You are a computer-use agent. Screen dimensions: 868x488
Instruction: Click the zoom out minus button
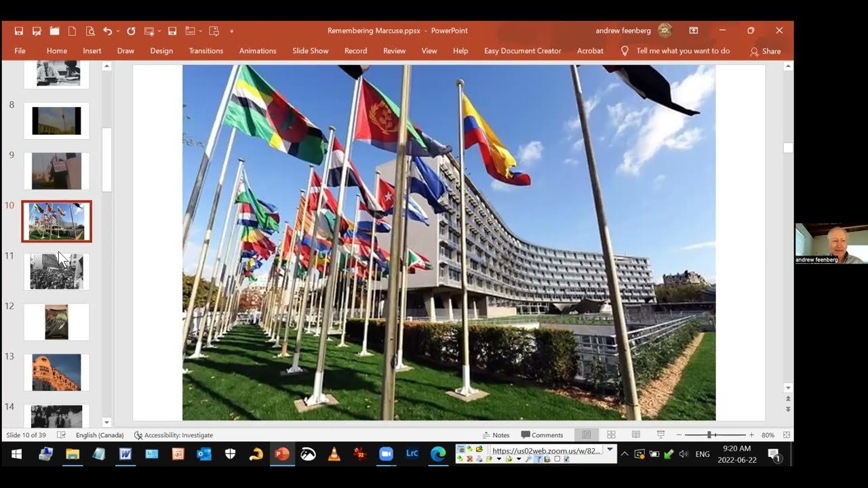pos(679,435)
